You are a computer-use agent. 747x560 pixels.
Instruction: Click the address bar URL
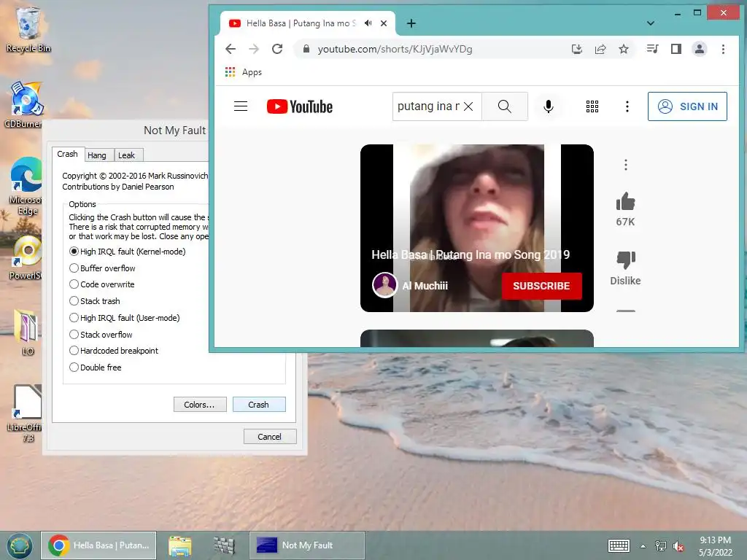395,49
